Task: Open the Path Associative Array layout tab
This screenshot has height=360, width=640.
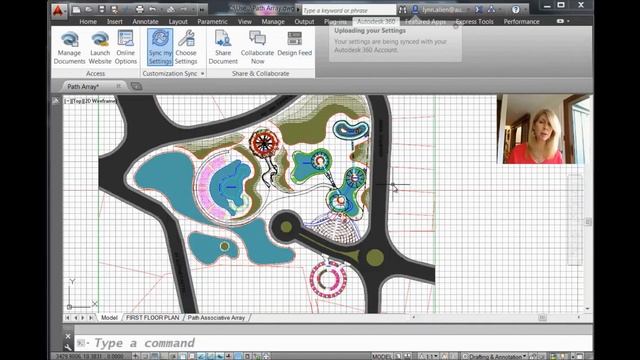Action: [216, 318]
